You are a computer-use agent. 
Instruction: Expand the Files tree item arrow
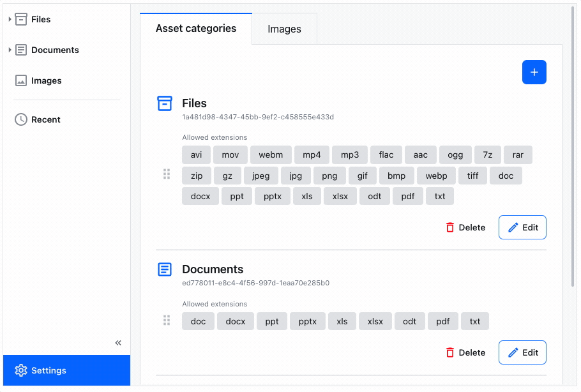coord(10,19)
